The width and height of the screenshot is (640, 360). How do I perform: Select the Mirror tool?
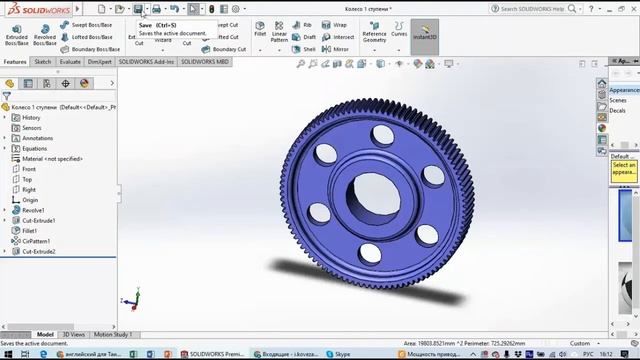pos(335,49)
